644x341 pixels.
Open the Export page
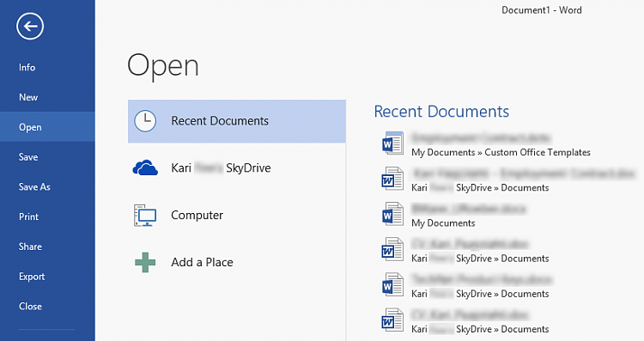pos(32,277)
